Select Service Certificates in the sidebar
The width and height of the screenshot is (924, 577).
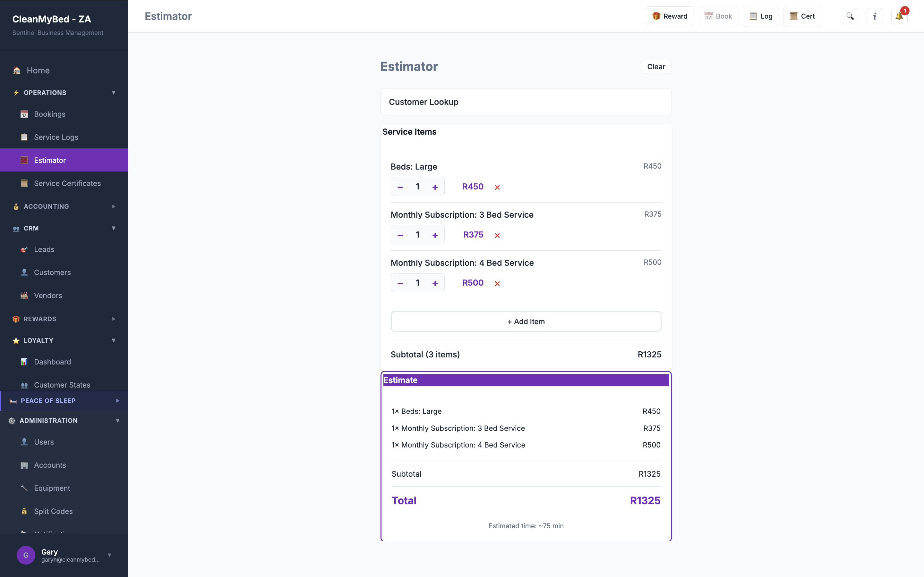[x=67, y=183]
